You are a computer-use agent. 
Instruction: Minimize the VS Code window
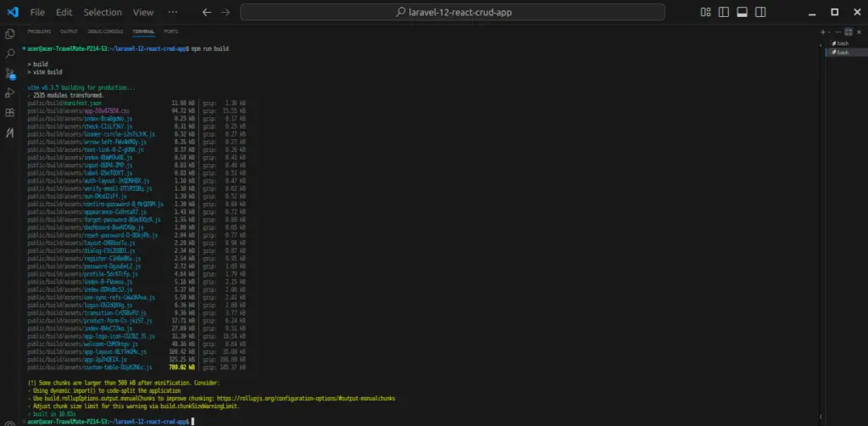813,12
